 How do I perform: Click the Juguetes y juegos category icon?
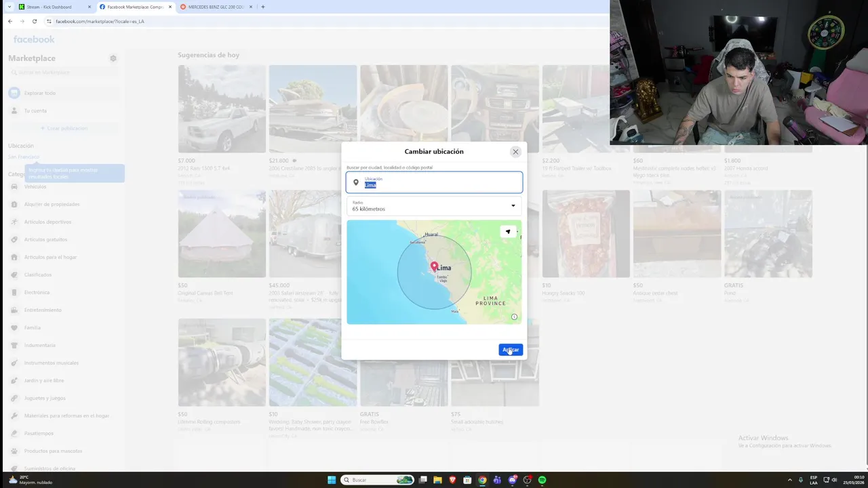[14, 398]
